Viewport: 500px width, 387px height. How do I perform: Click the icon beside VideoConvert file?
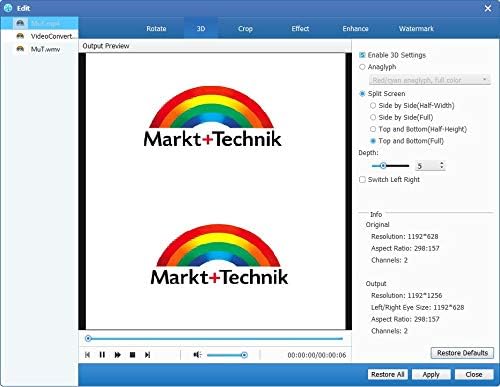point(20,36)
